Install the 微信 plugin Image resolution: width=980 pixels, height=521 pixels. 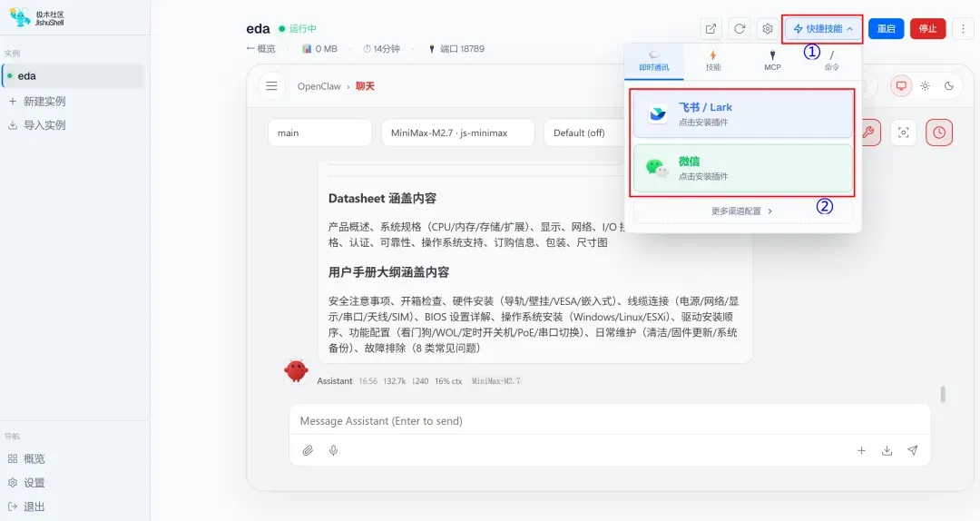[742, 168]
